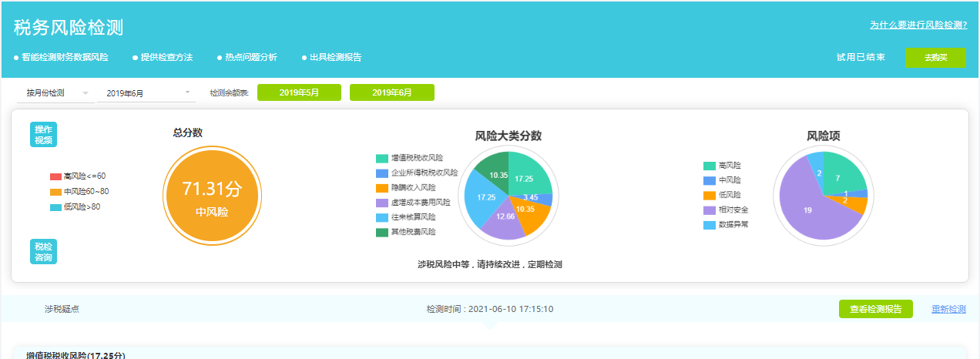
Task: Expand the 按月份检测 detection mode dropdown
Action: (x=55, y=93)
